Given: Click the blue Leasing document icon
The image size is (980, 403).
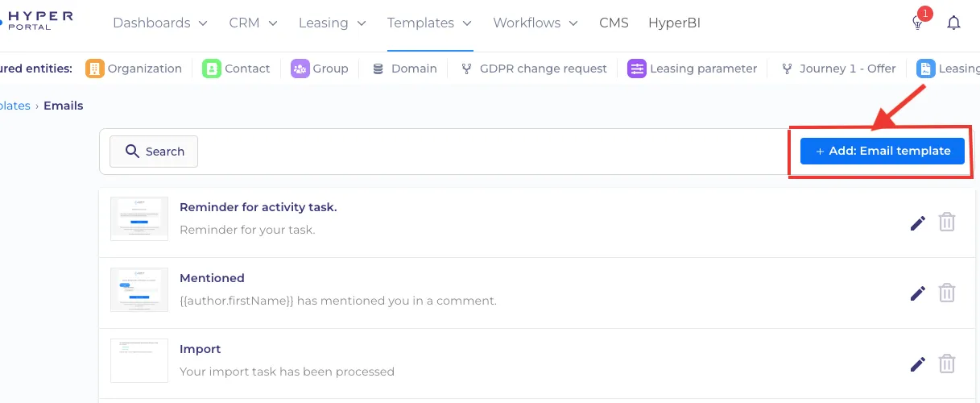Looking at the screenshot, I should click(x=925, y=69).
